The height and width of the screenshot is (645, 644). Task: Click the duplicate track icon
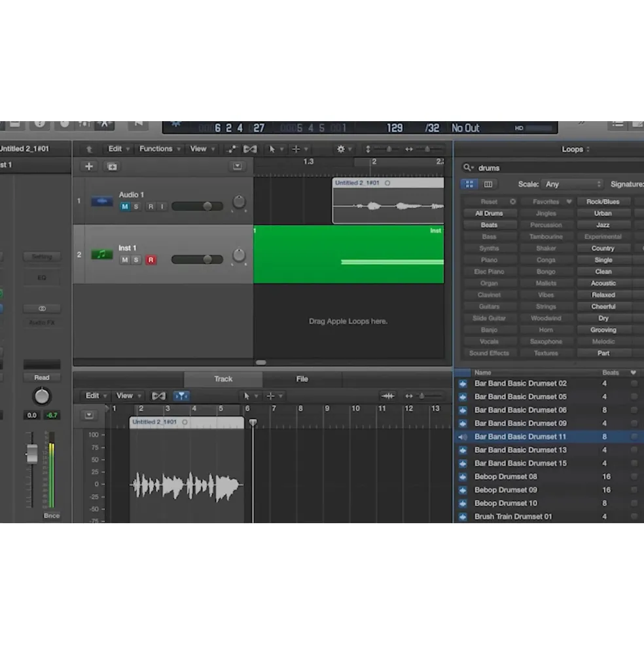pyautogui.click(x=113, y=166)
